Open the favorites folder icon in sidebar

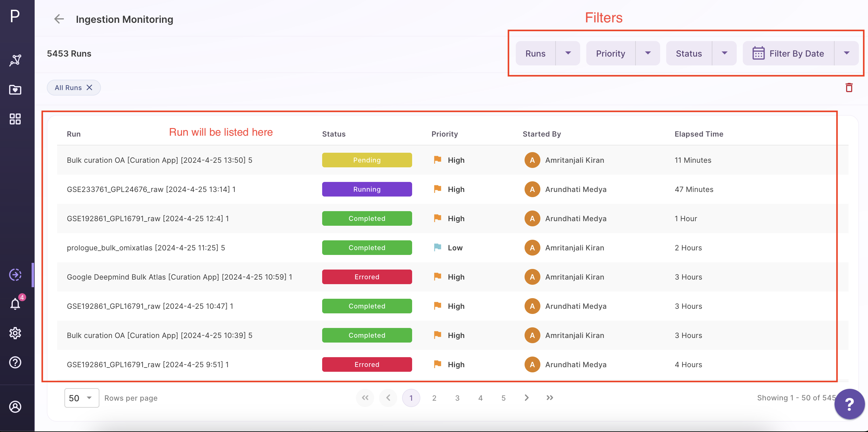pos(15,90)
